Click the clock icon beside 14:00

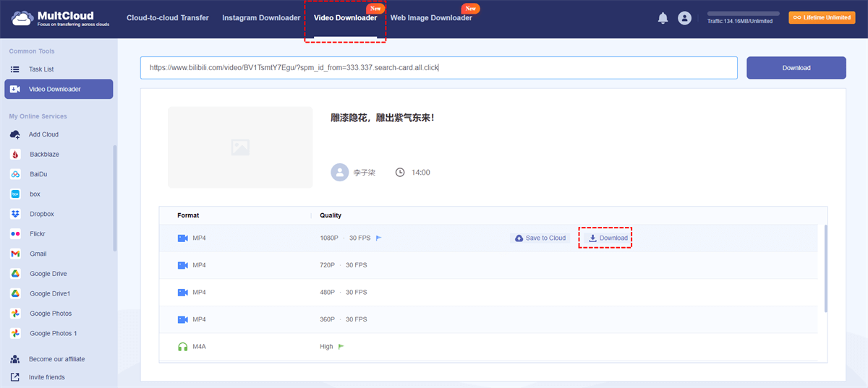click(400, 173)
